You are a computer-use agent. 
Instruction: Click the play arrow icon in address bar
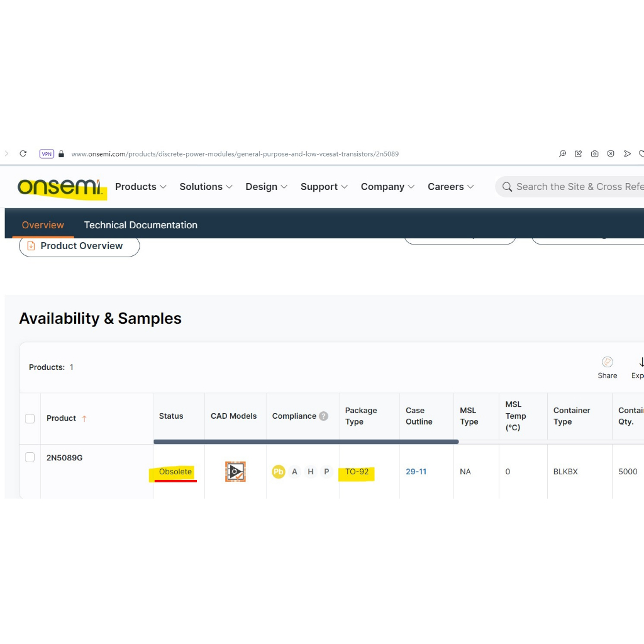click(x=627, y=153)
